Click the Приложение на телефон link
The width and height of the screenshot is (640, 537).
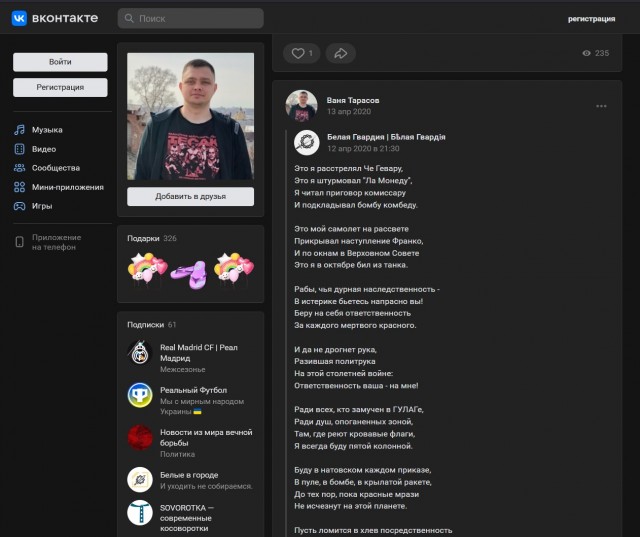pos(56,242)
